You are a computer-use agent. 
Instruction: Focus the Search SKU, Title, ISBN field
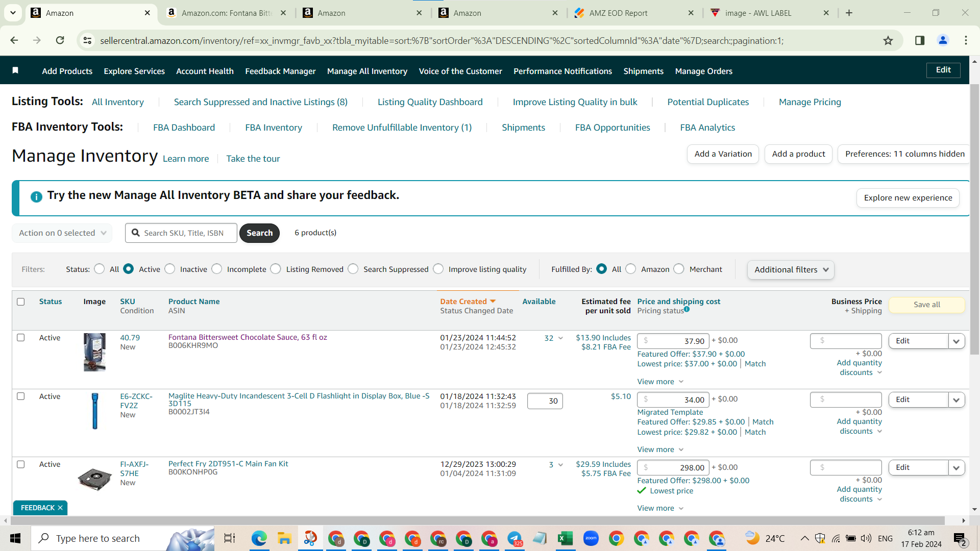181,233
